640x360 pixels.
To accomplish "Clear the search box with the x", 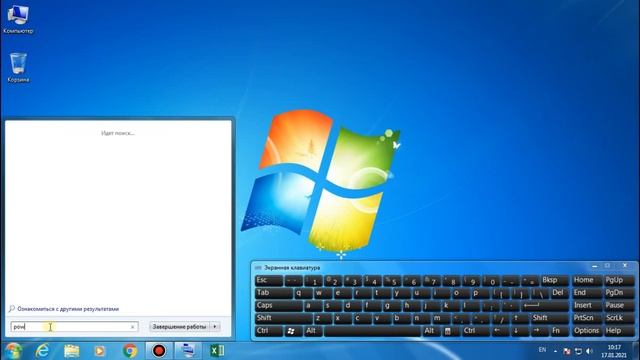I will click(132, 327).
